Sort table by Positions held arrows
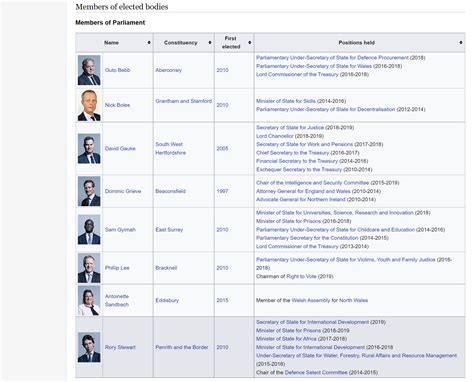 461,42
